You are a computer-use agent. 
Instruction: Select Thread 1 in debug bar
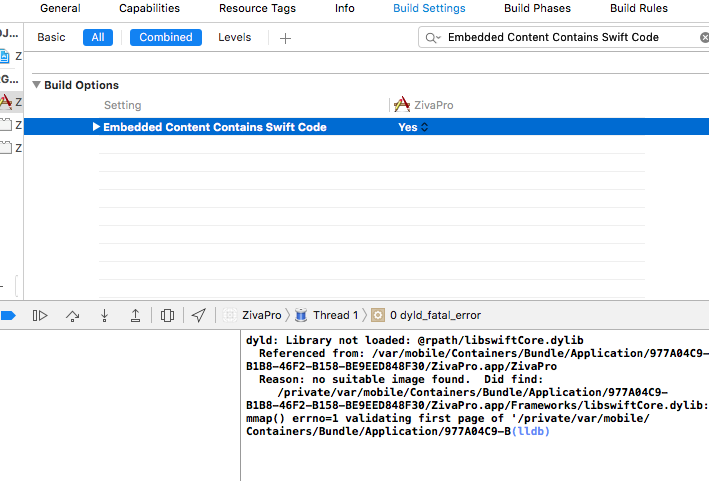[326, 315]
